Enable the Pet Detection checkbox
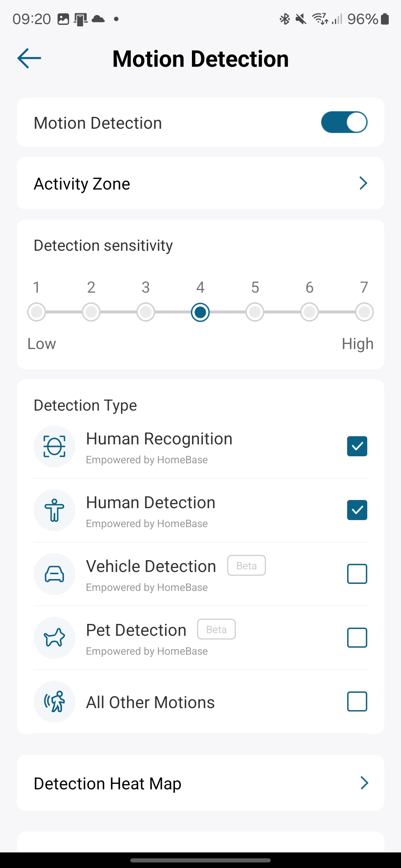The height and width of the screenshot is (868, 401). click(357, 638)
